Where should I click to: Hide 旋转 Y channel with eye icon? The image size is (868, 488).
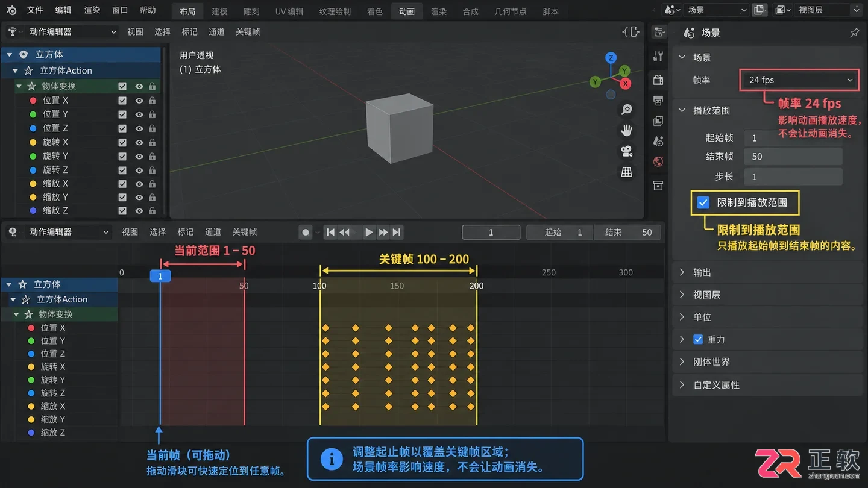coord(139,156)
